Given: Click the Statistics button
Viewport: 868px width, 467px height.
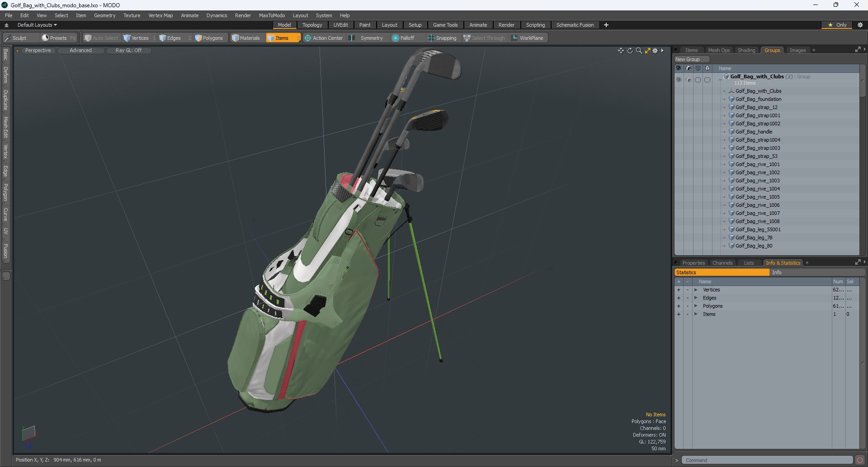Looking at the screenshot, I should click(722, 272).
